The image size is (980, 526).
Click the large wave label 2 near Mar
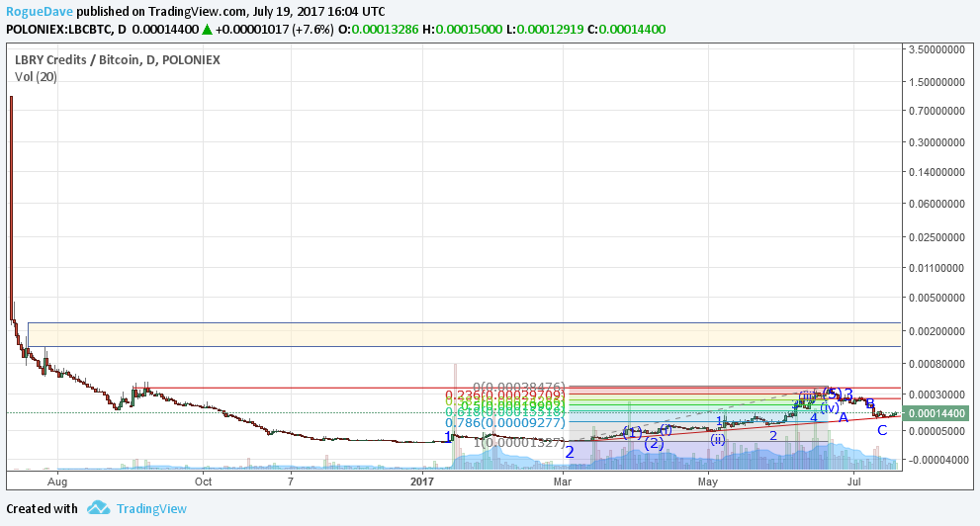click(x=570, y=452)
